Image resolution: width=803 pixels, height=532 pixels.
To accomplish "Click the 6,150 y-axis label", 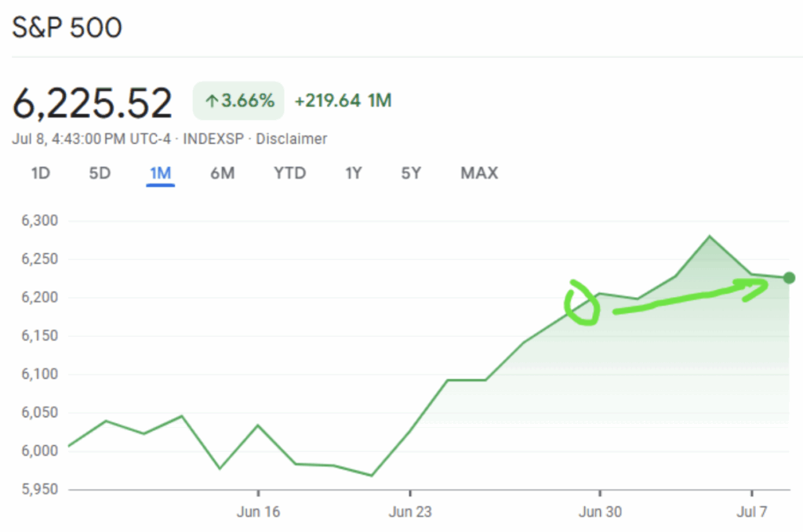I will point(39,336).
